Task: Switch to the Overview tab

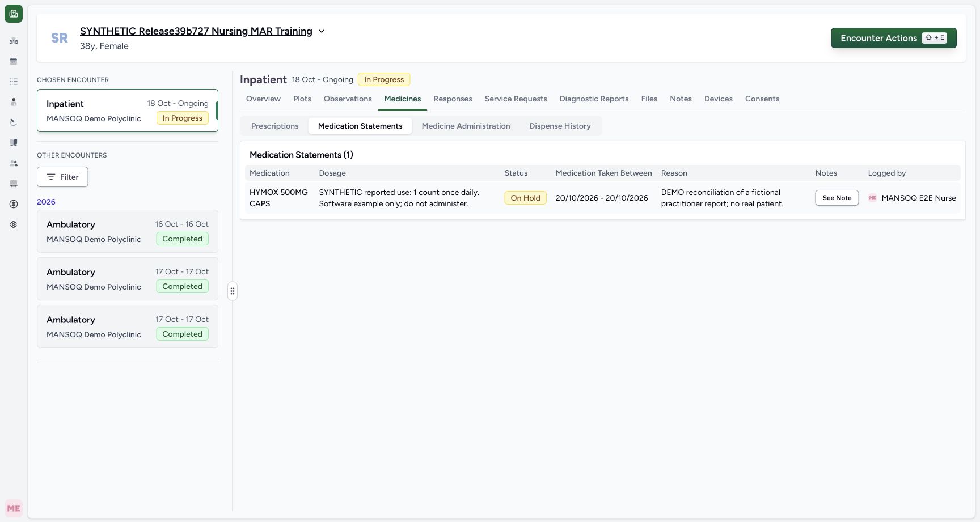Action: (x=263, y=99)
